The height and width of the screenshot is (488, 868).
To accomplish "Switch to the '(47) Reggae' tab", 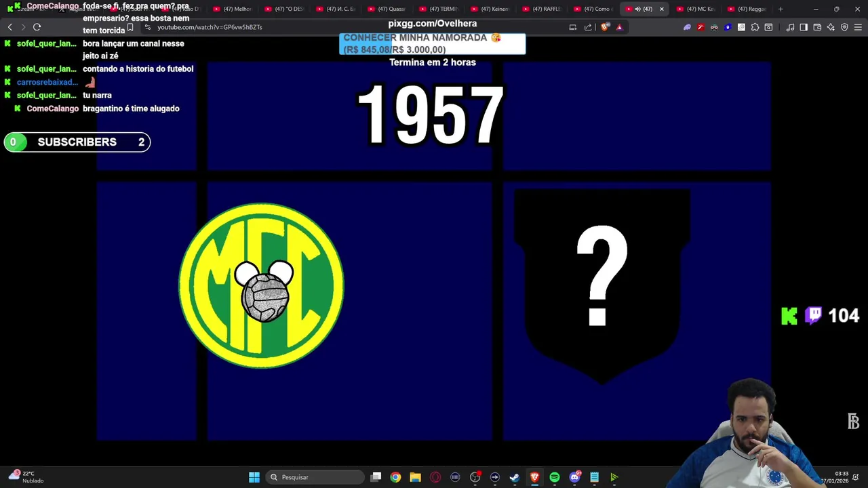I will tap(747, 9).
